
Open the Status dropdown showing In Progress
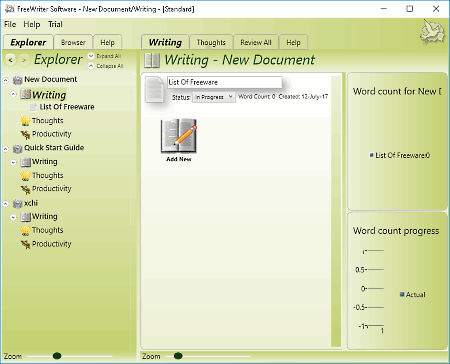[x=214, y=97]
